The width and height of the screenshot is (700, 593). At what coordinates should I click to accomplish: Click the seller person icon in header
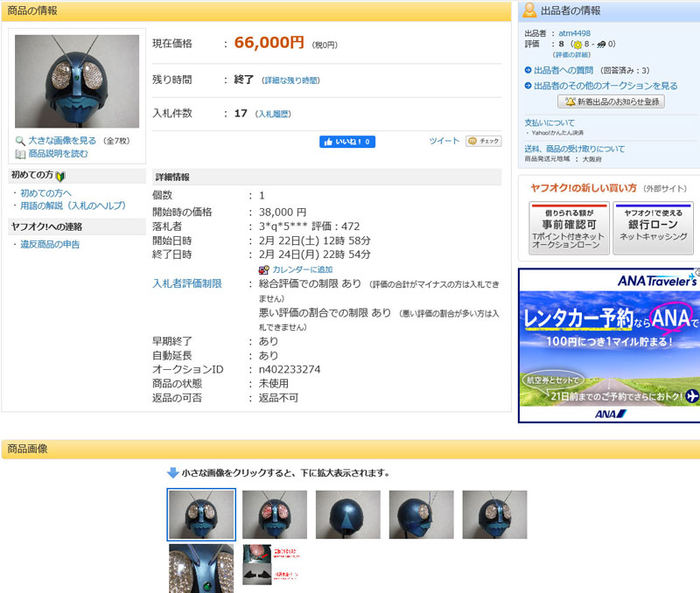[x=529, y=10]
